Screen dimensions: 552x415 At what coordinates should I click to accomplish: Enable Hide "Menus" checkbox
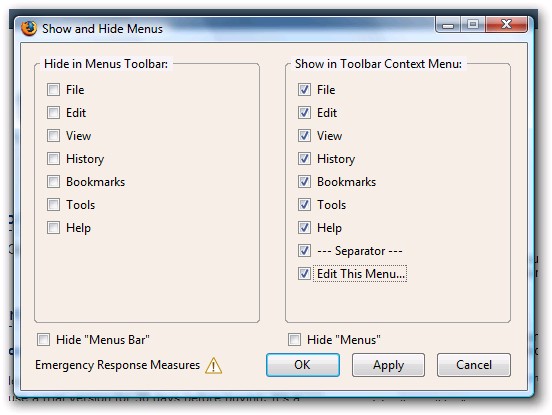click(x=294, y=340)
